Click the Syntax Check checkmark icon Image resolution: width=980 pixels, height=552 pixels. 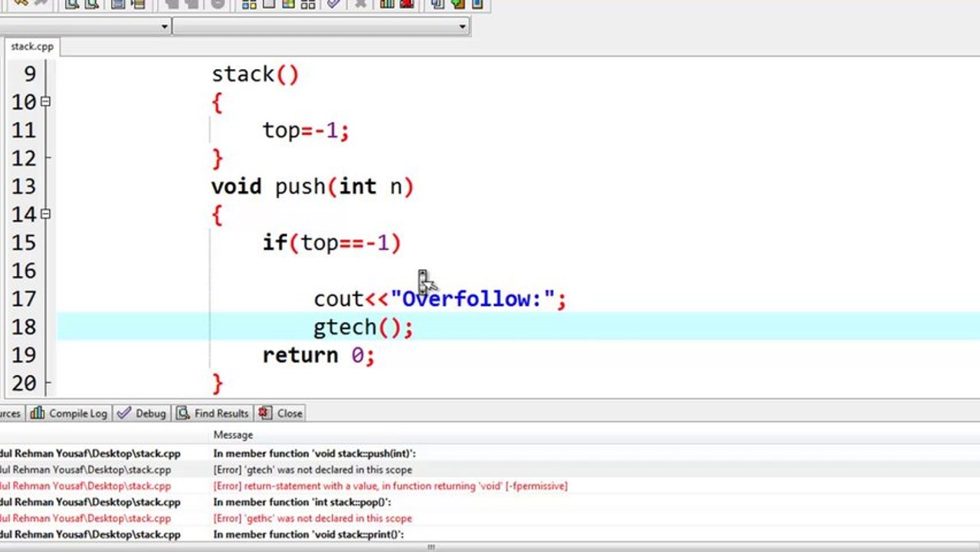coord(334,4)
